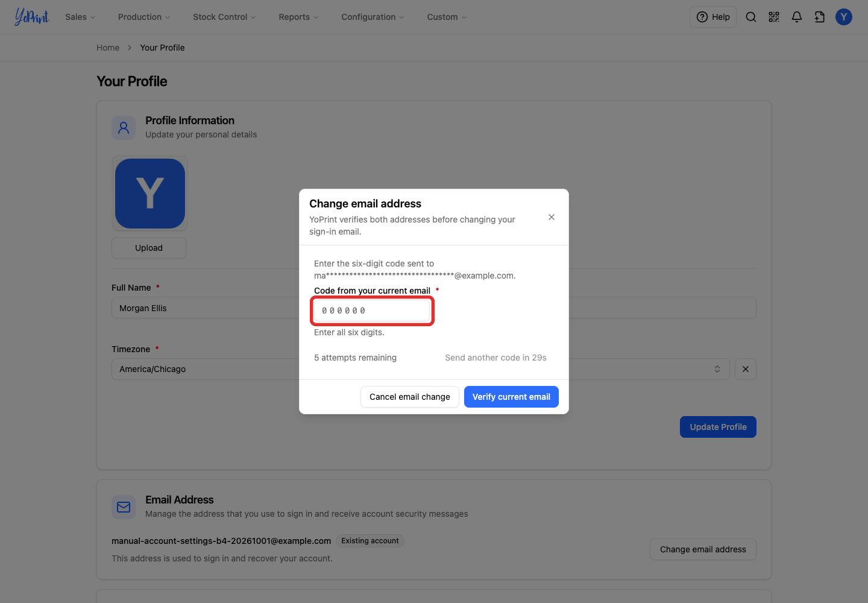
Task: Close the Change email address dialog
Action: [552, 217]
